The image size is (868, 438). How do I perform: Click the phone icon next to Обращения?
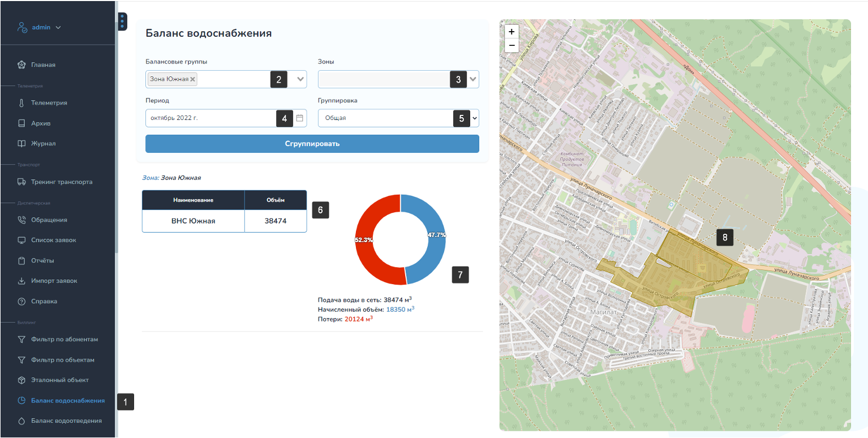pos(22,220)
